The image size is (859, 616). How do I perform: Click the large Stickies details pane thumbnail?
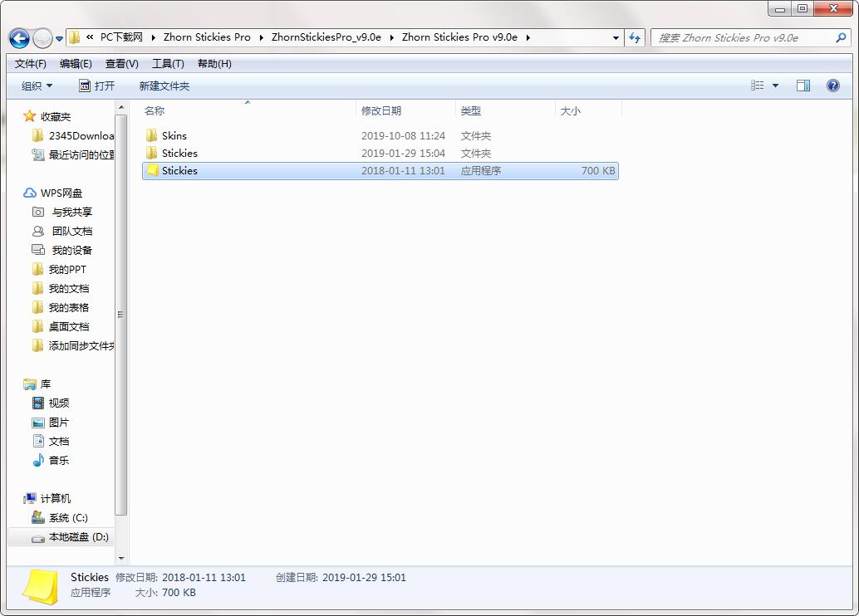40,586
